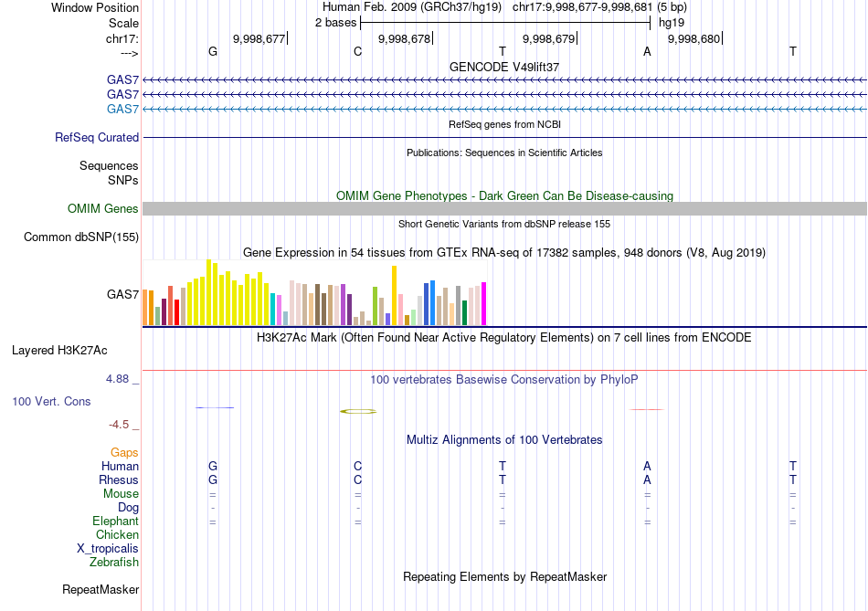Image resolution: width=868 pixels, height=611 pixels.
Task: Click the magenta last bar in GTEx chart
Action: [x=484, y=304]
